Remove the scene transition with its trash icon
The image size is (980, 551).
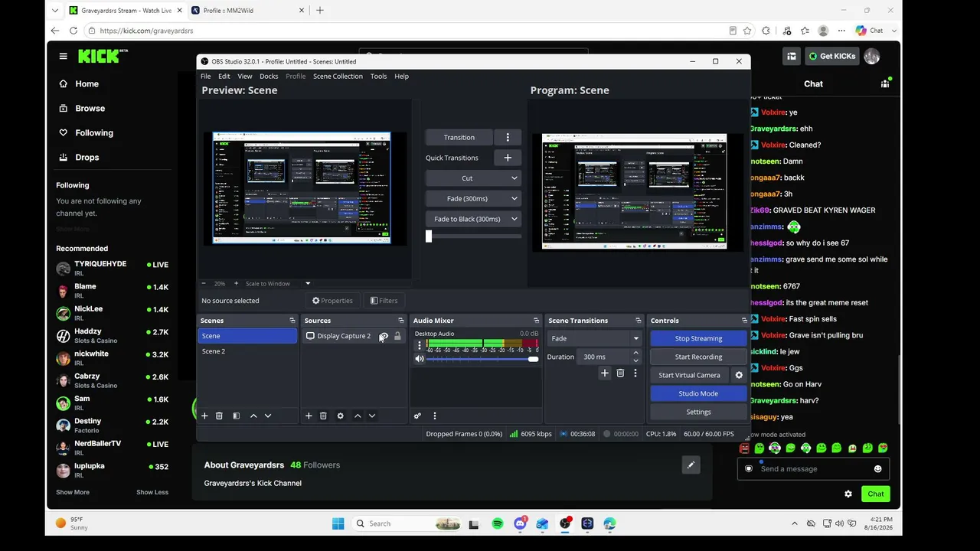click(x=620, y=373)
